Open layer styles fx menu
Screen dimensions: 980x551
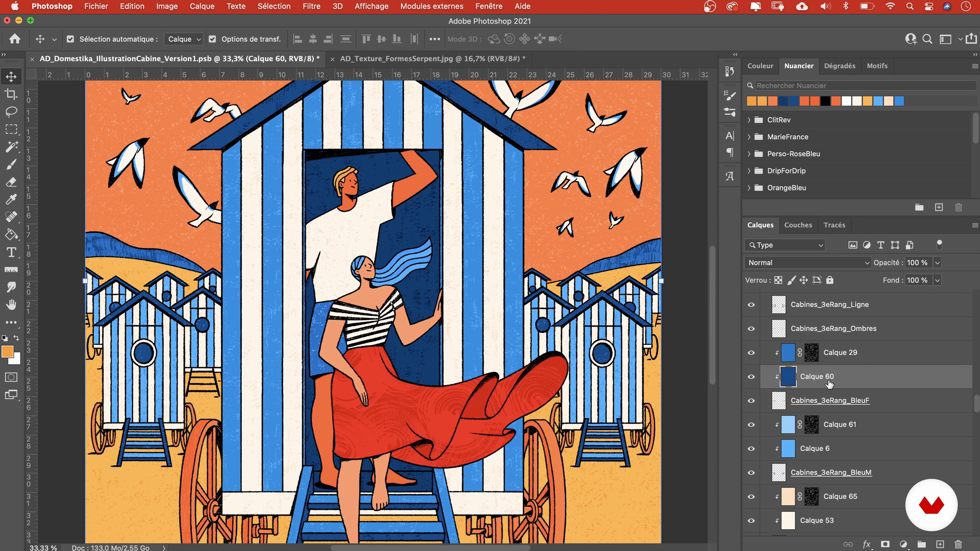(867, 544)
